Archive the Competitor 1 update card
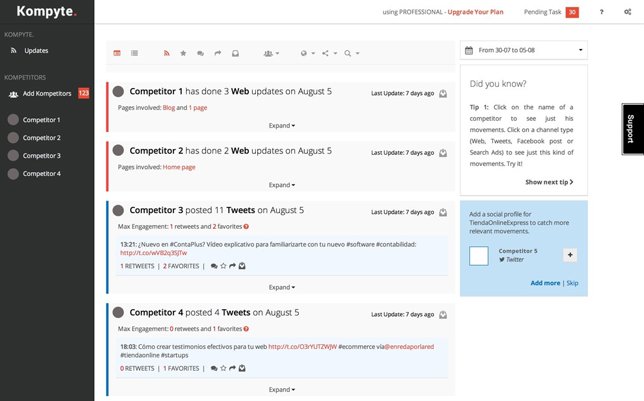This screenshot has width=644, height=401. point(443,94)
